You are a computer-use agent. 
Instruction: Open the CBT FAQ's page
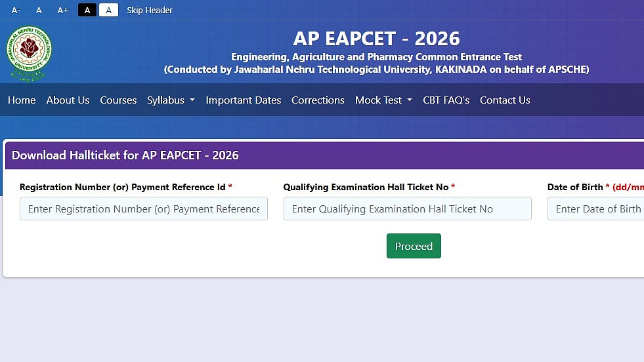[x=446, y=100]
